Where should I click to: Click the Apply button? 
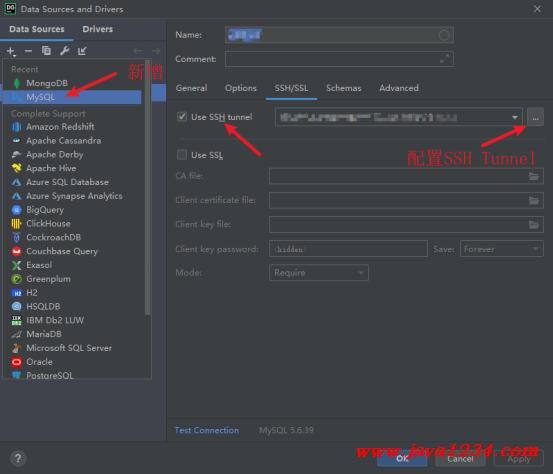519,458
